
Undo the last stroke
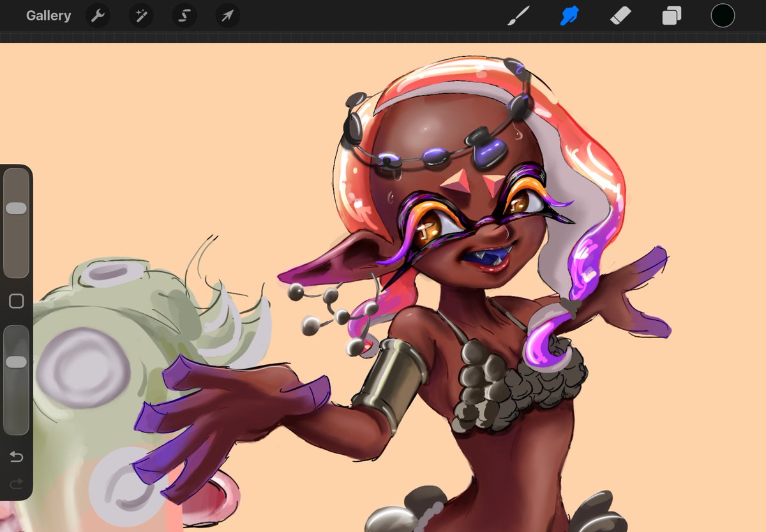[16, 457]
